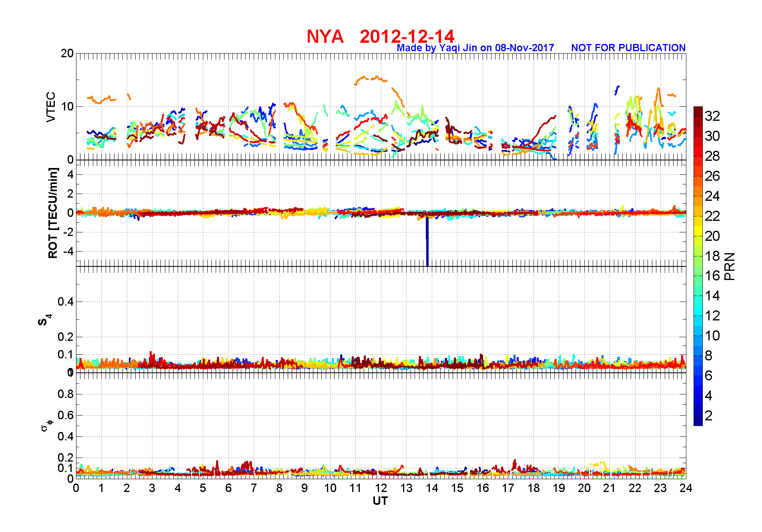Click the "10" tick on the VTEC axis
The image size is (762, 532).
pyautogui.click(x=67, y=106)
